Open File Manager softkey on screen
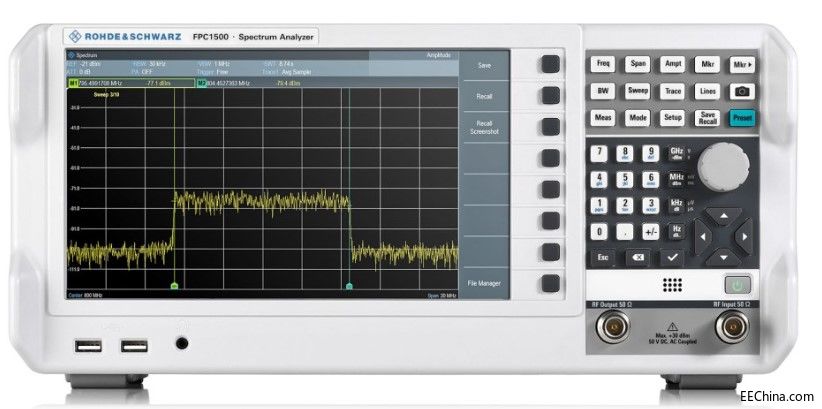Screen dimensions: 822x409 [x=484, y=283]
